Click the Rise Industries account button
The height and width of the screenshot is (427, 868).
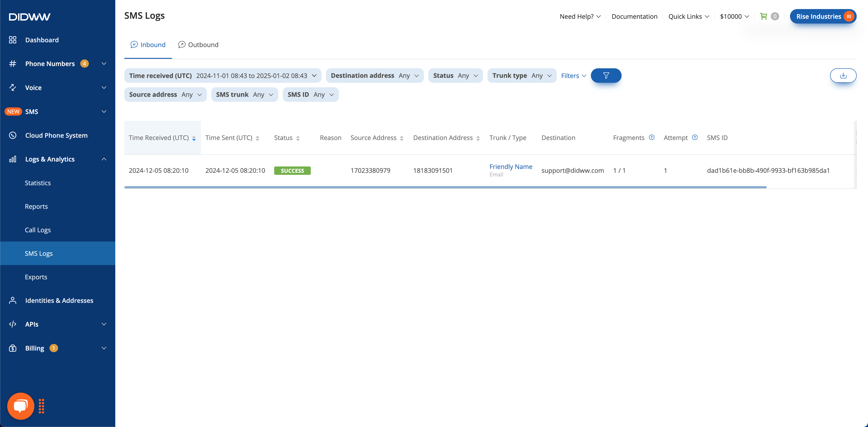[x=823, y=16]
